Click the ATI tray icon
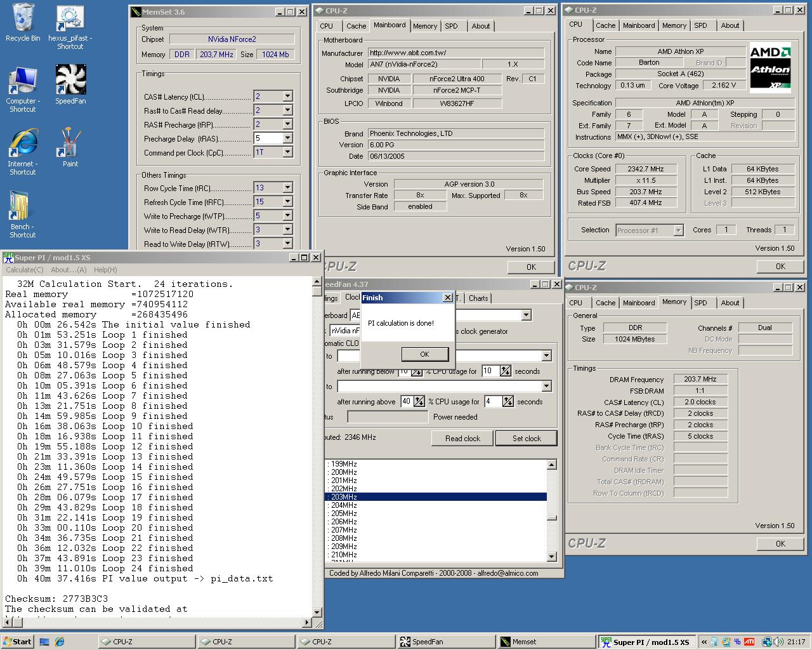 coord(749,642)
